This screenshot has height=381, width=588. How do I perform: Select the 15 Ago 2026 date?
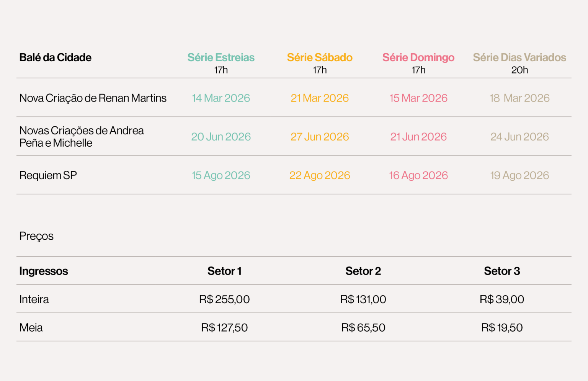click(221, 175)
